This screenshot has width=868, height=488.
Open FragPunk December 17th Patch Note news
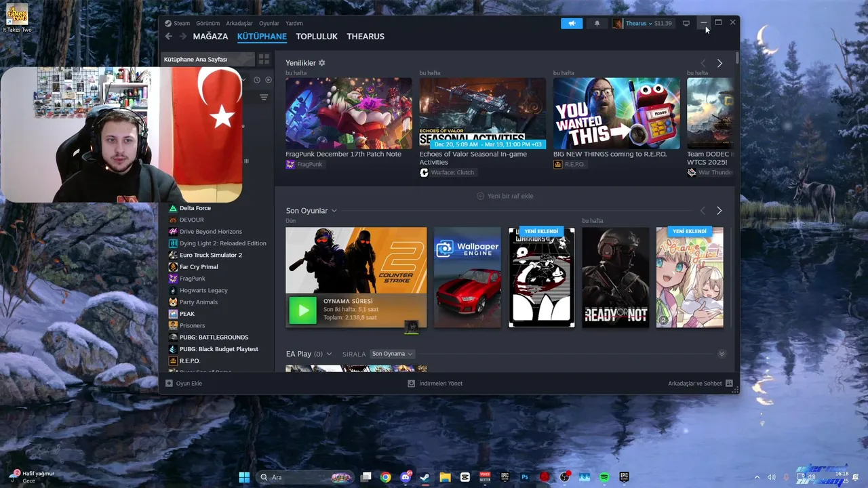(x=349, y=113)
